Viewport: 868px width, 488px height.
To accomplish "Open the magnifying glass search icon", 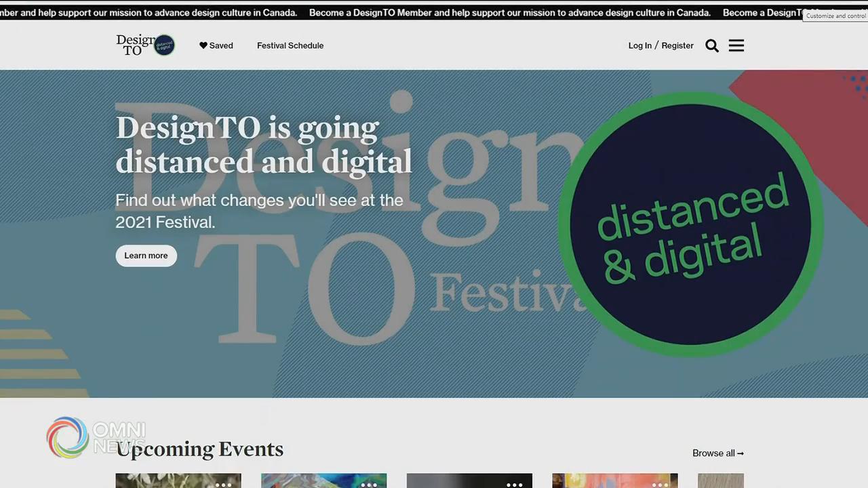I will [711, 45].
